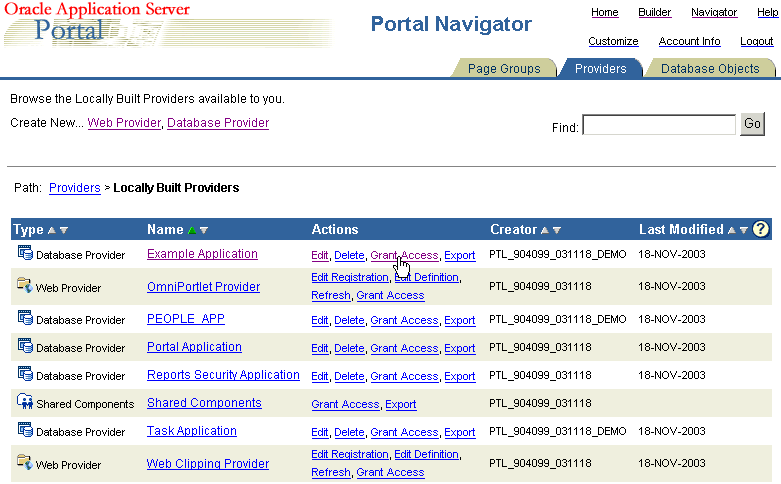This screenshot has width=781, height=484.
Task: Grant Access for Shared Components
Action: tap(346, 404)
